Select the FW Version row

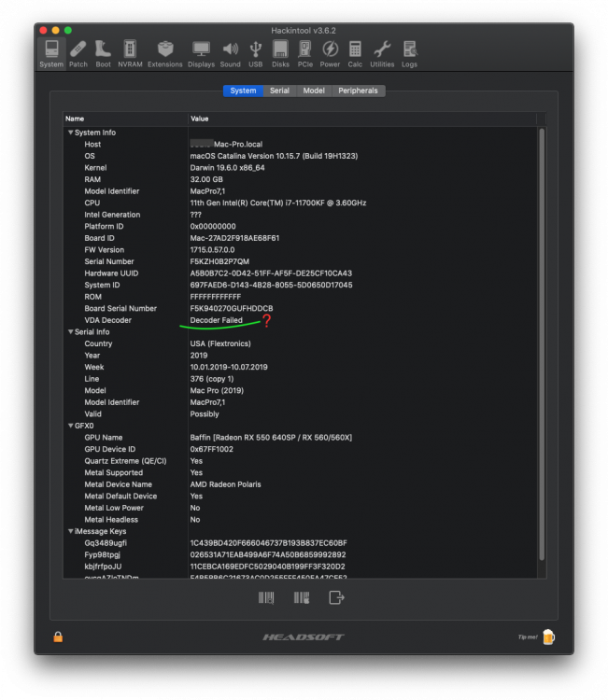[300, 249]
